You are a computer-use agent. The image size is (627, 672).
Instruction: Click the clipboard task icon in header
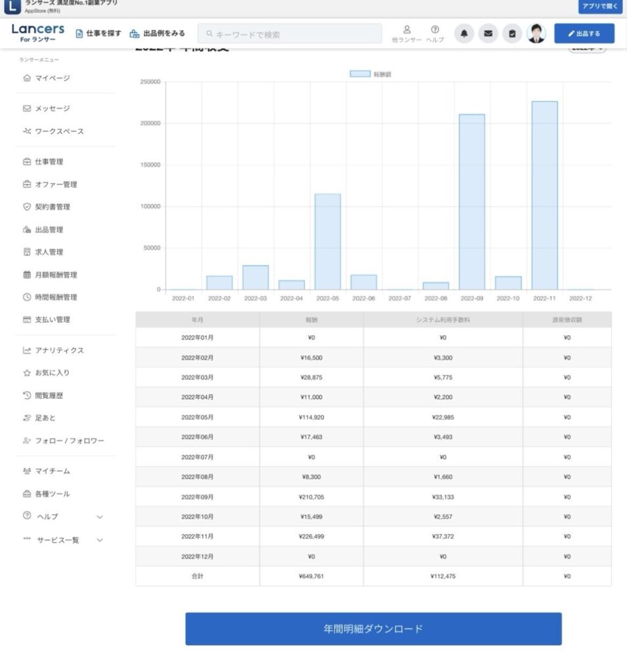[x=512, y=33]
